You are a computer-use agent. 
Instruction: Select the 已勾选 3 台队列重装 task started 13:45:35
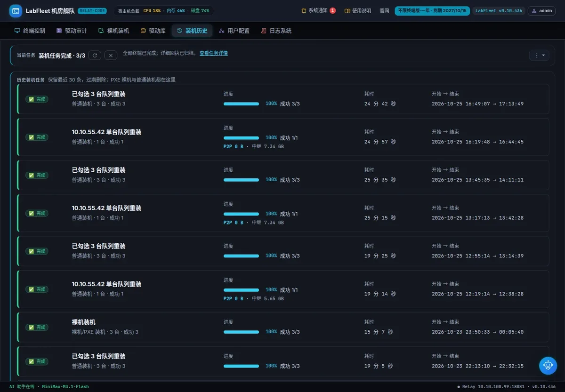click(x=283, y=175)
